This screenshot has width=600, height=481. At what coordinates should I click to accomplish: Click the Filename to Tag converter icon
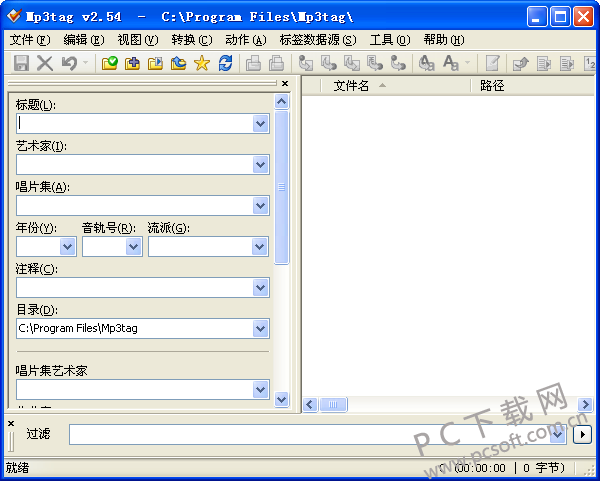pyautogui.click(x=329, y=63)
